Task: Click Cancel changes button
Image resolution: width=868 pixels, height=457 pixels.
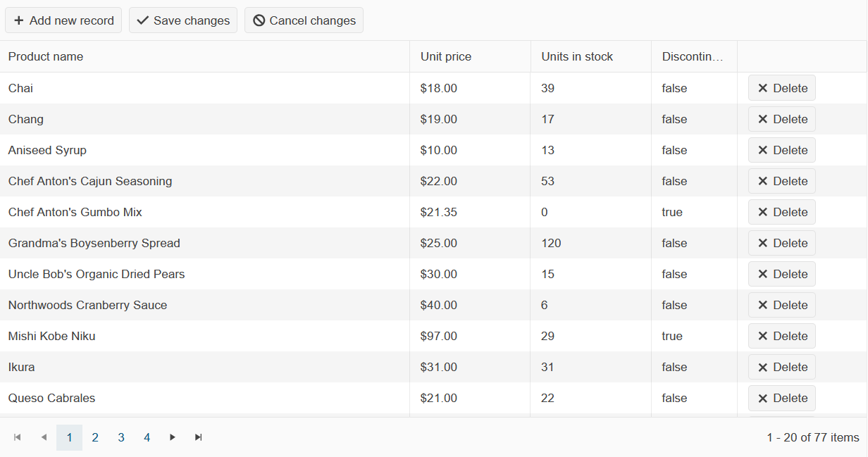Action: tap(304, 20)
